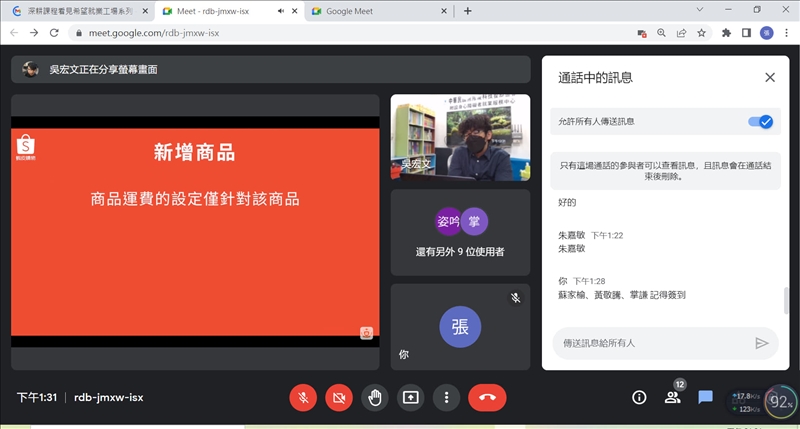Show the participants list icon
800x429 pixels.
click(672, 397)
